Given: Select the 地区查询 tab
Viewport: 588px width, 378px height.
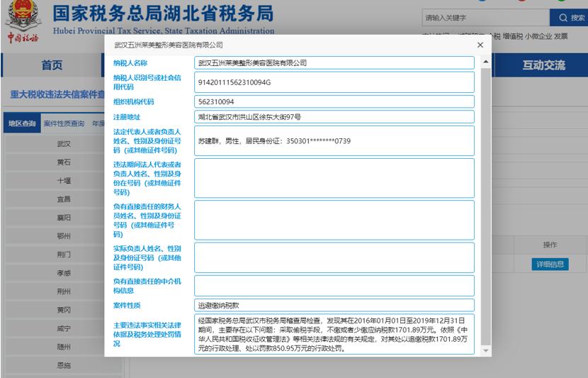Looking at the screenshot, I should pyautogui.click(x=22, y=123).
